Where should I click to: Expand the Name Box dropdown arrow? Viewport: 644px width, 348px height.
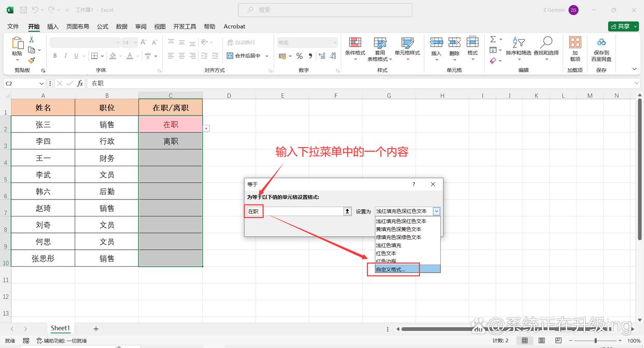[41, 83]
